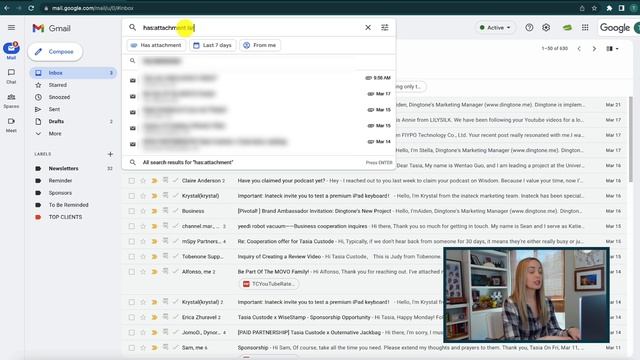Image resolution: width=640 pixels, height=360 pixels.
Task: Open the Mail section in side rail
Action: (x=11, y=51)
